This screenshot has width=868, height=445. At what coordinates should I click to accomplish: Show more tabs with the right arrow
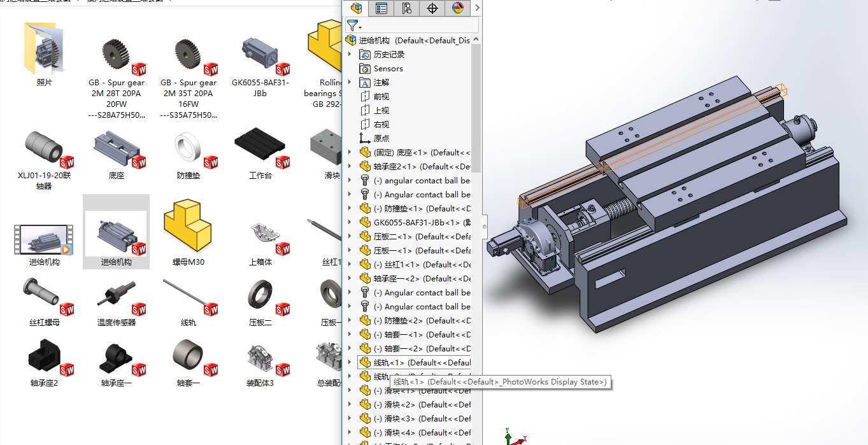[x=477, y=8]
